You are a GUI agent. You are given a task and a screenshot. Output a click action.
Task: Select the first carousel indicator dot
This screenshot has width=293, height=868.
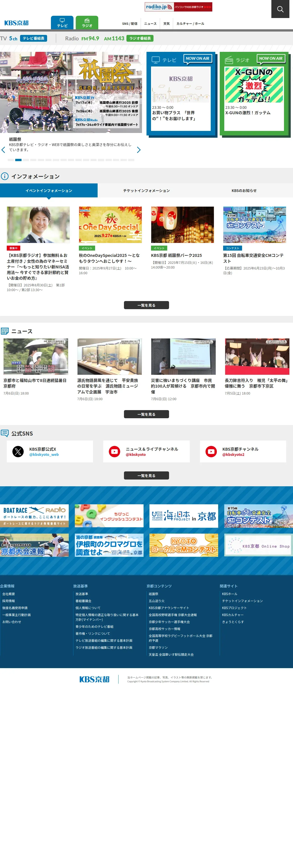click(11, 160)
